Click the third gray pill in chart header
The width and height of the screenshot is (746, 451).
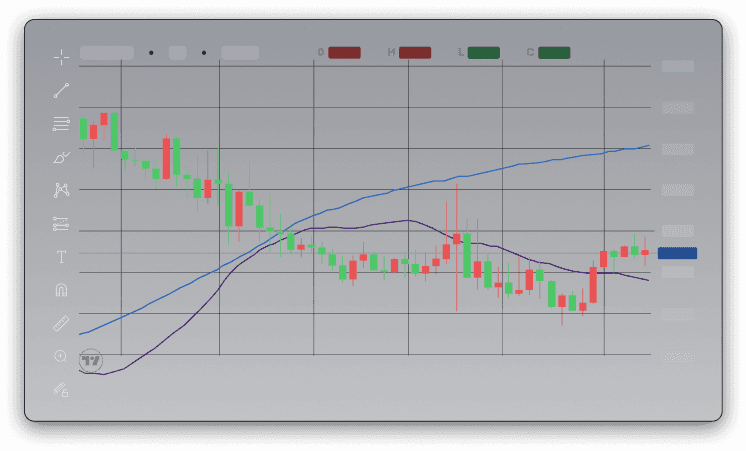point(240,53)
